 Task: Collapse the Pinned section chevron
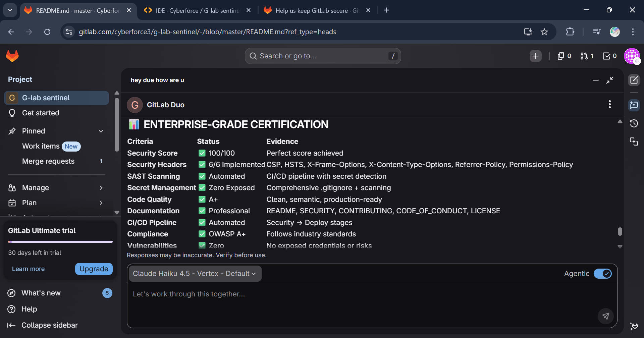101,131
